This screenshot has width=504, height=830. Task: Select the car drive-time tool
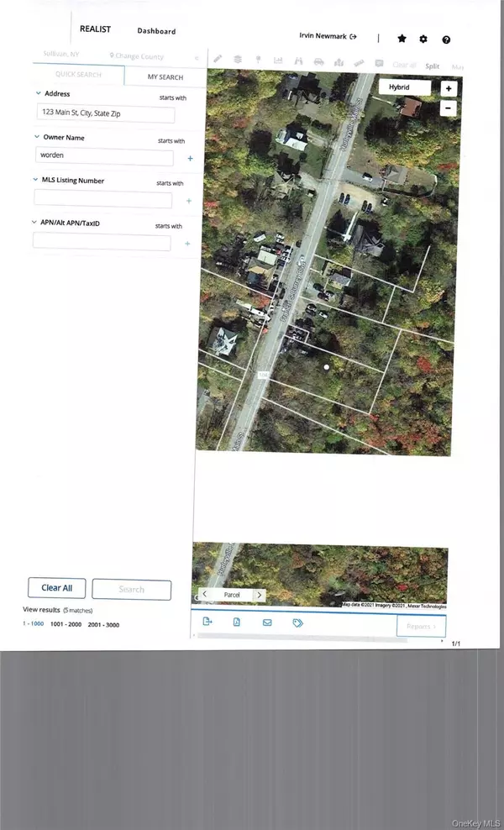point(318,61)
